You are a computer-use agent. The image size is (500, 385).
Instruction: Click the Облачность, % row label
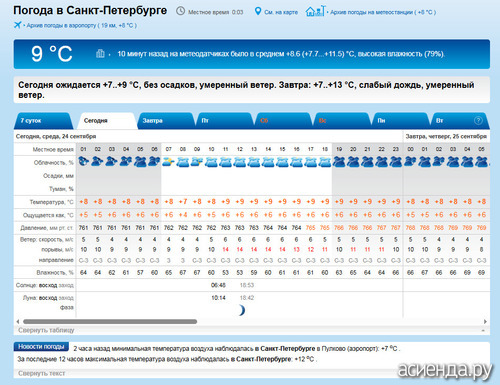coord(53,163)
